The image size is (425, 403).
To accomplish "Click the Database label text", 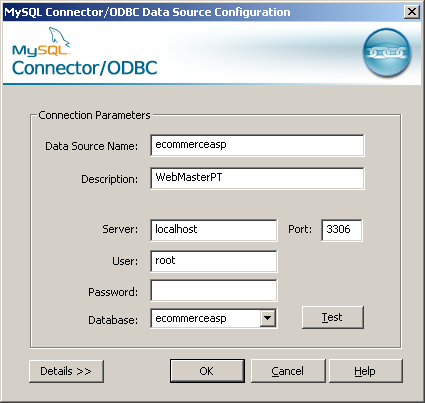I will (x=113, y=320).
